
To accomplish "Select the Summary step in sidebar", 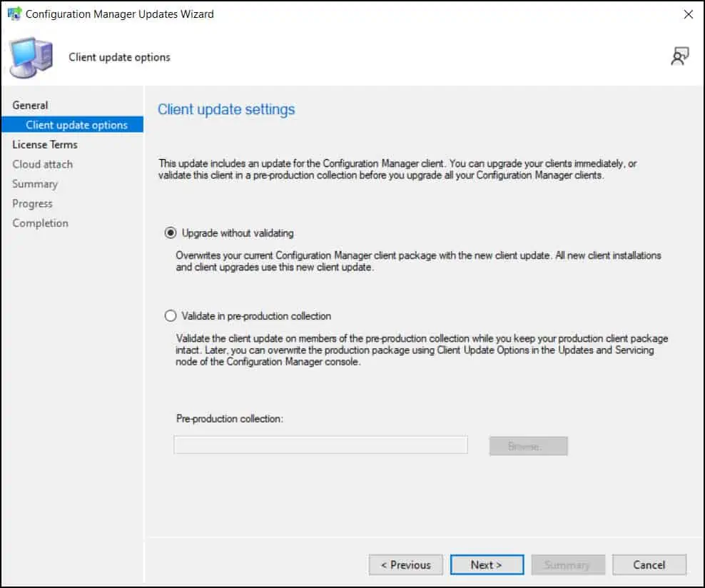I will (x=35, y=184).
